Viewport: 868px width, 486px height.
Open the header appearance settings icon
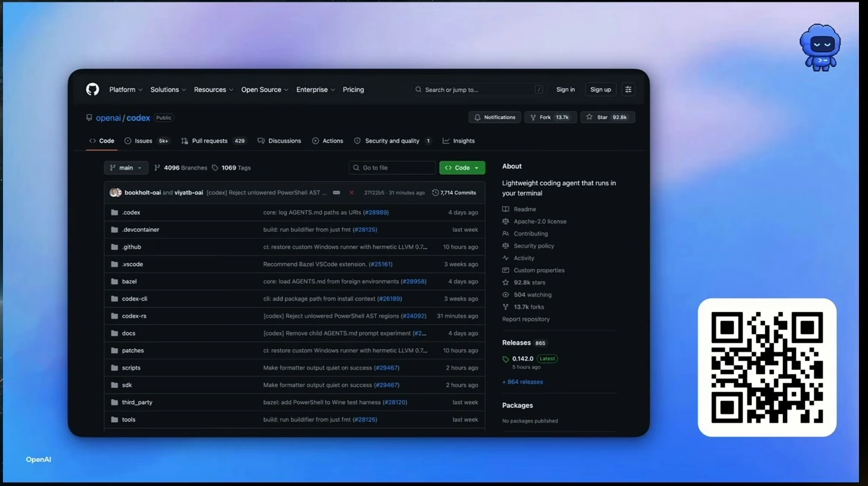[628, 89]
